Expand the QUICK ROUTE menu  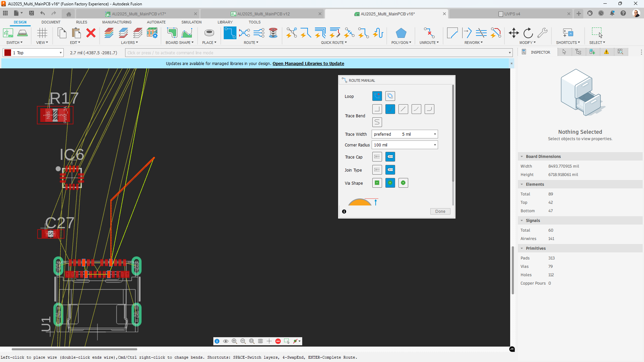click(x=334, y=43)
